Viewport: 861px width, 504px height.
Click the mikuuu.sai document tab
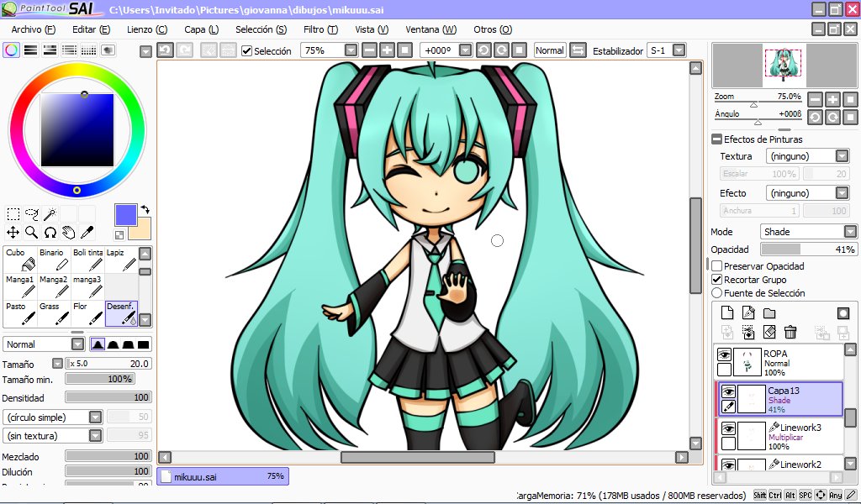(x=223, y=476)
